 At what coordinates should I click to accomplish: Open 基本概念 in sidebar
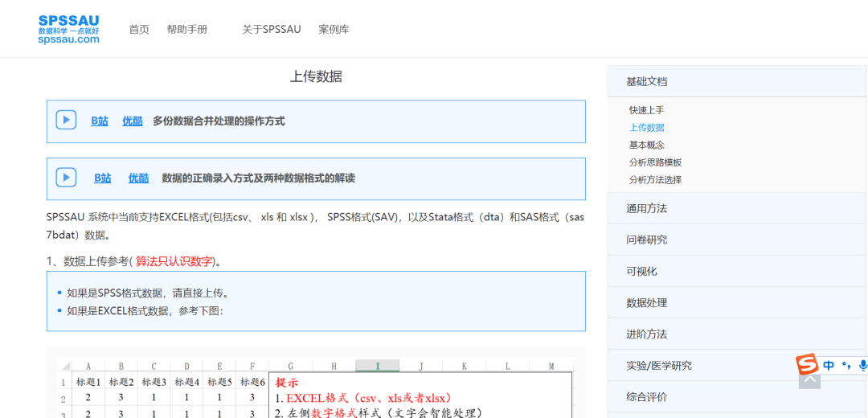tap(646, 145)
